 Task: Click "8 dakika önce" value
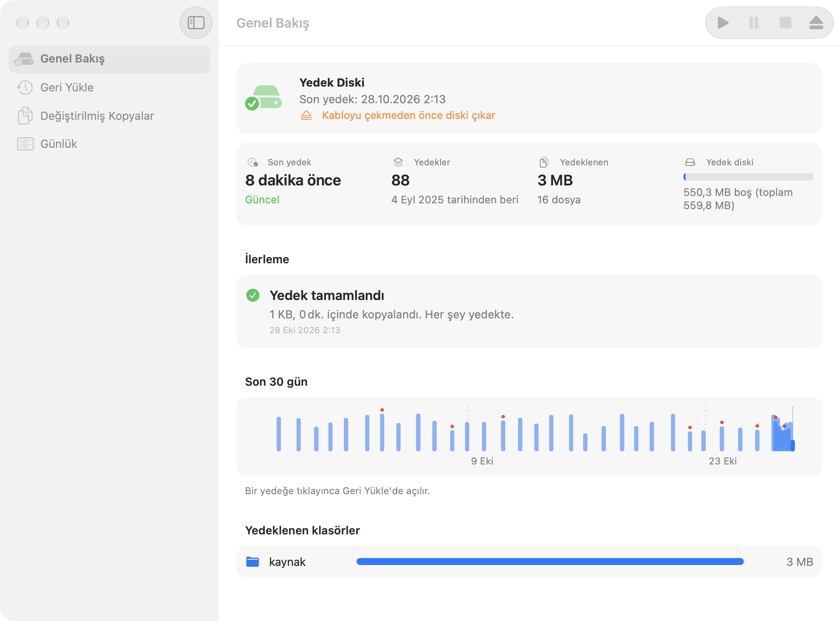click(293, 180)
